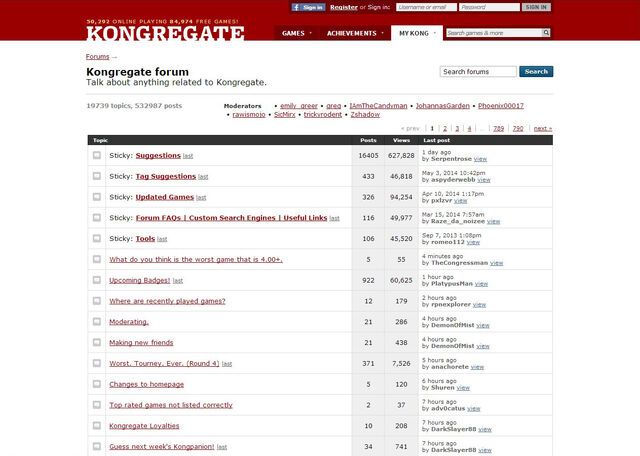Screen dimensions: 640x456
Task: View last post by anachorete
Action: click(477, 367)
